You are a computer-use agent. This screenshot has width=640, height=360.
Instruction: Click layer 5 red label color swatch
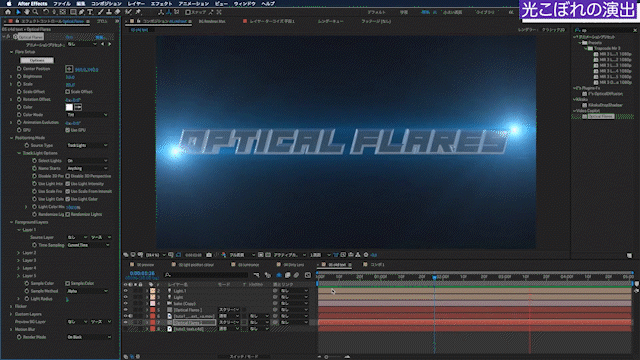(x=152, y=310)
